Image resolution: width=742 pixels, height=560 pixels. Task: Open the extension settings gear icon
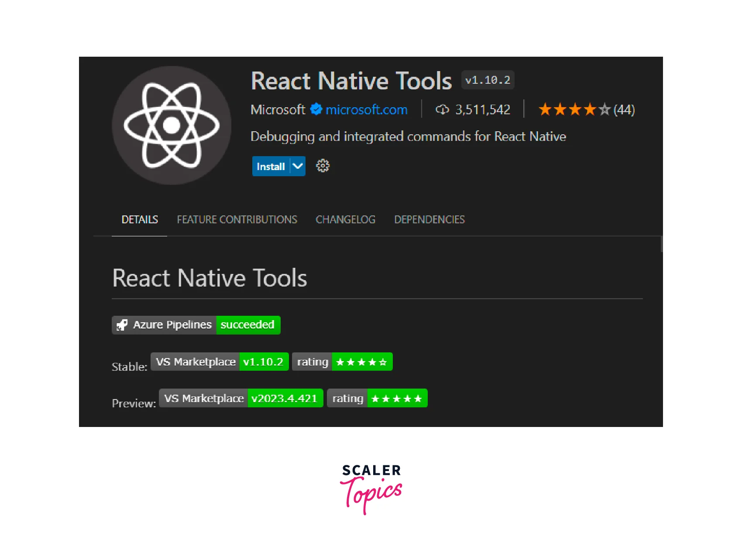323,166
